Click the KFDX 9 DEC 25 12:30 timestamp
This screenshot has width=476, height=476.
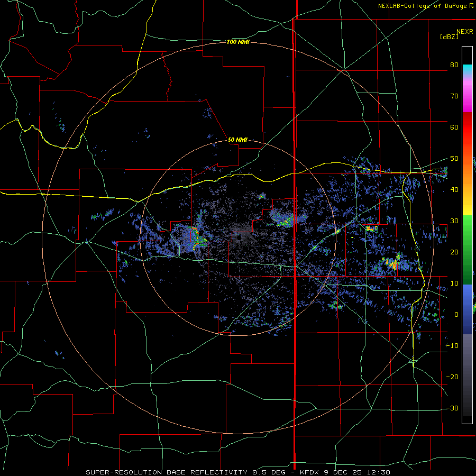(x=345, y=472)
